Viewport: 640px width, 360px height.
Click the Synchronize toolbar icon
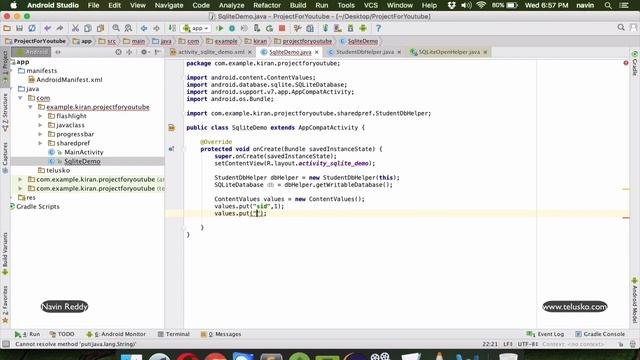tap(32, 28)
